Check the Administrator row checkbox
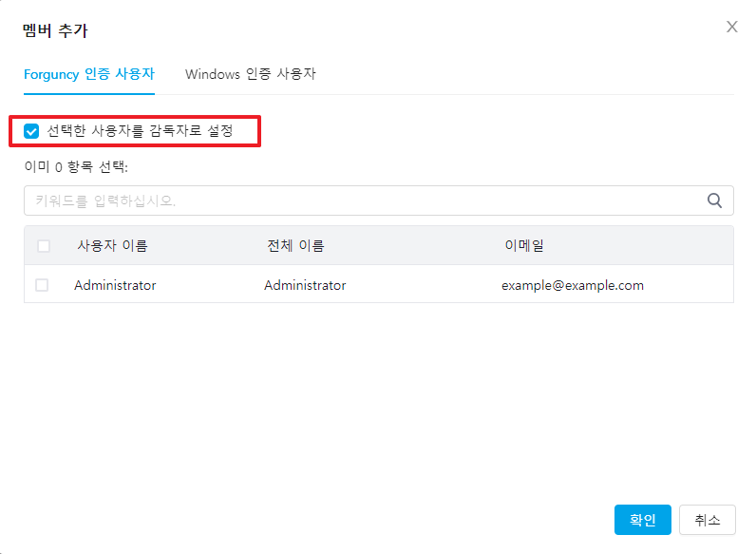 (42, 285)
